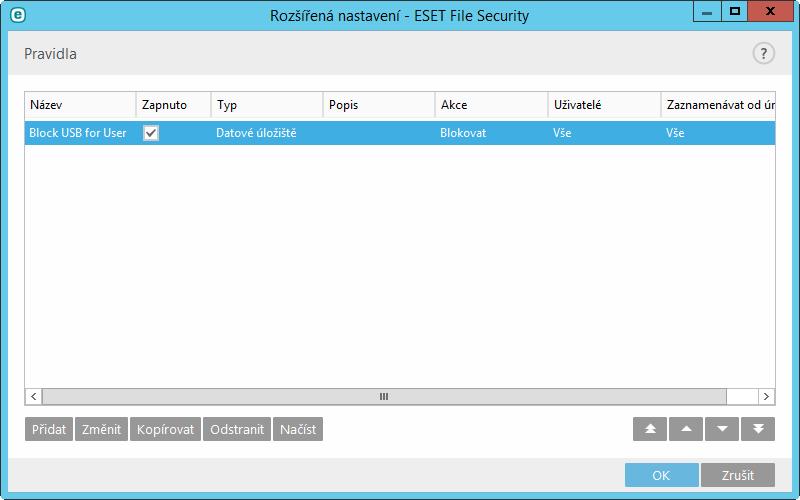Screen dimensions: 800x500
Task: Sort by Zapnuto column header
Action: click(x=173, y=105)
